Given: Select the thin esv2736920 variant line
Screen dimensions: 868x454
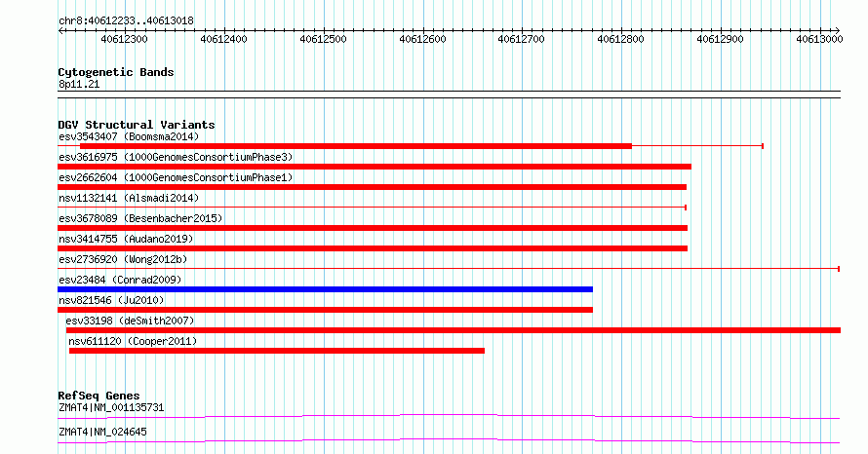Looking at the screenshot, I should [x=449, y=269].
